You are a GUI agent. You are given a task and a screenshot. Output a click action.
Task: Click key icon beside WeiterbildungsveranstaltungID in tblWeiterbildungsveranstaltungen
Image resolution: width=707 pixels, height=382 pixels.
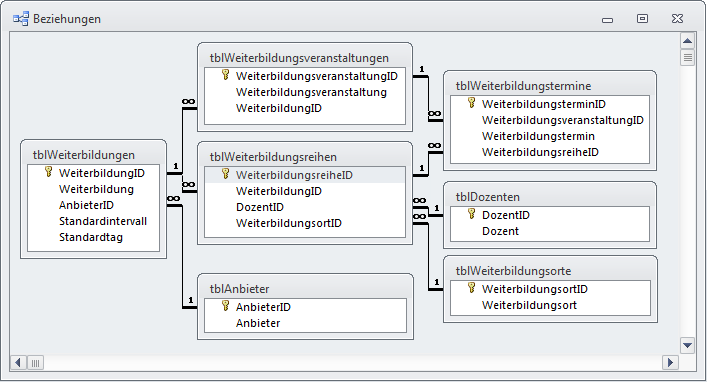click(225, 75)
